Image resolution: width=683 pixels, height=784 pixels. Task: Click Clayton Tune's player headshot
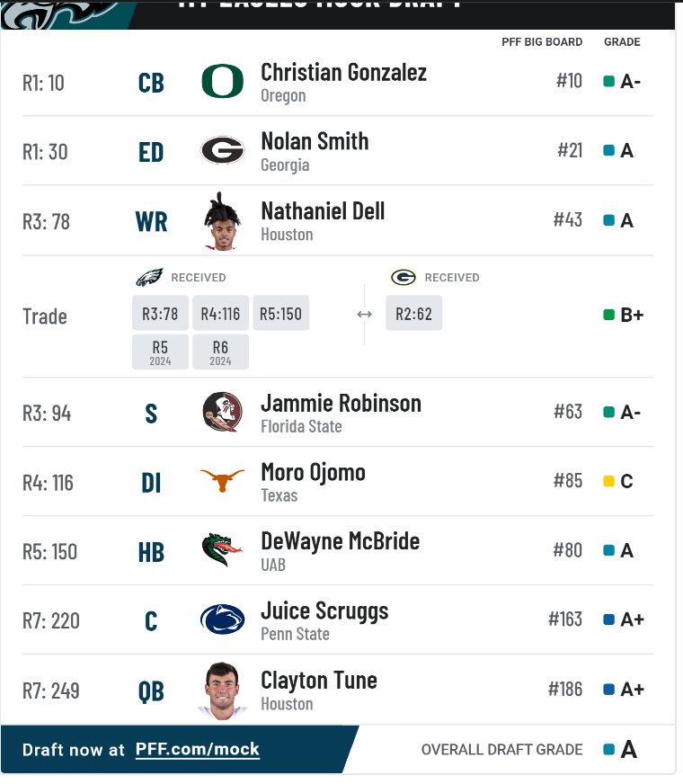point(222,690)
